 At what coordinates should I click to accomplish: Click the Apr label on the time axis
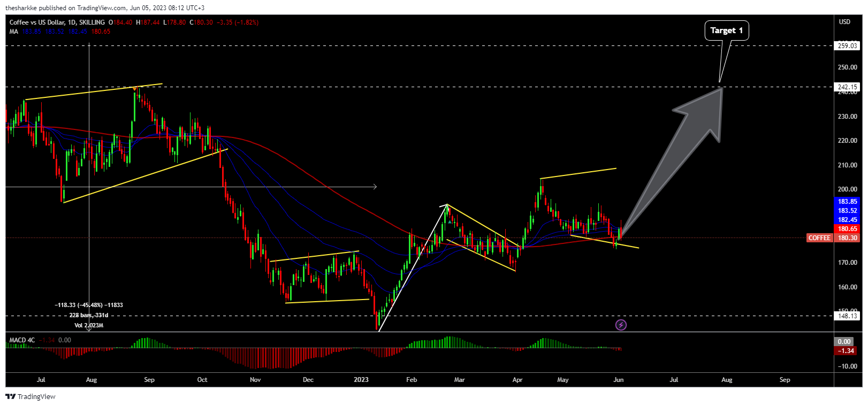pos(517,380)
